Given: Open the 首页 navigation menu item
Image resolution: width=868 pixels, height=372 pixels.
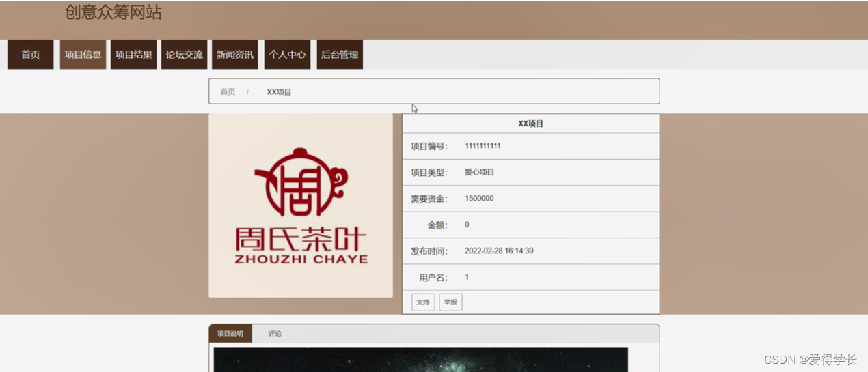Looking at the screenshot, I should click(x=30, y=55).
